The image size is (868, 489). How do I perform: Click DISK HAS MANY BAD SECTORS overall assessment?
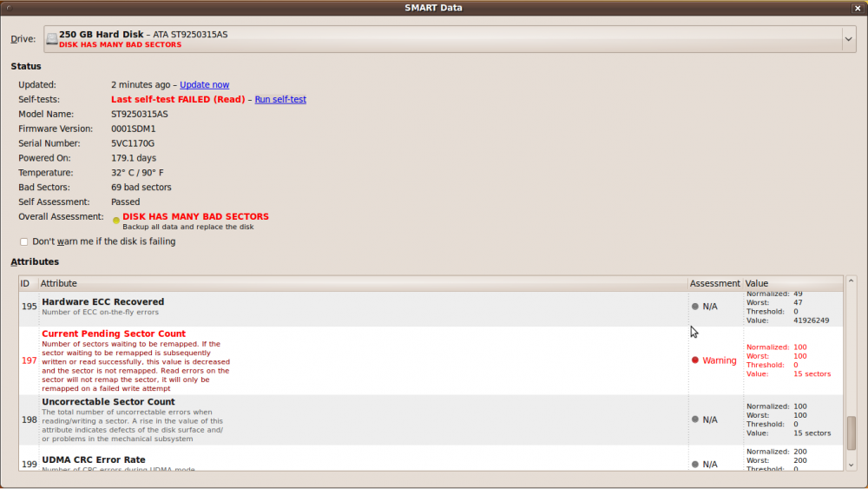195,216
